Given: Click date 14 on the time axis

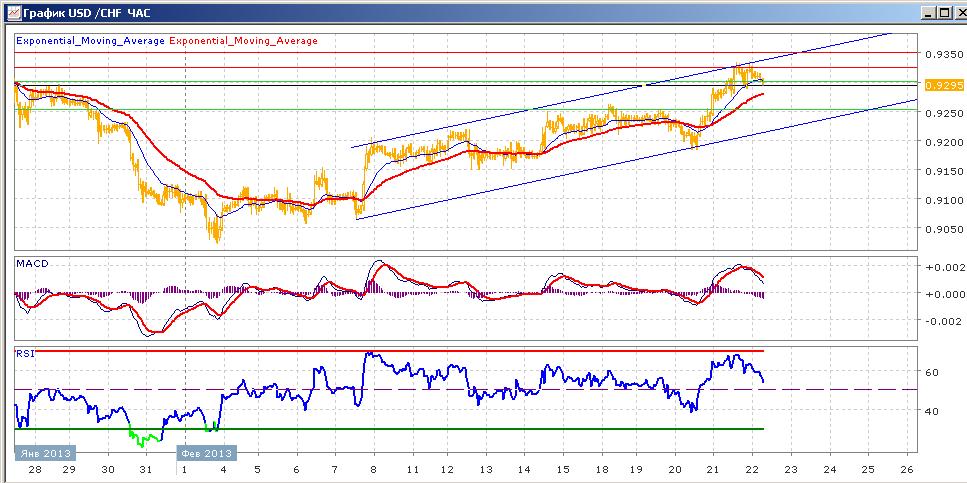Looking at the screenshot, I should 525,468.
